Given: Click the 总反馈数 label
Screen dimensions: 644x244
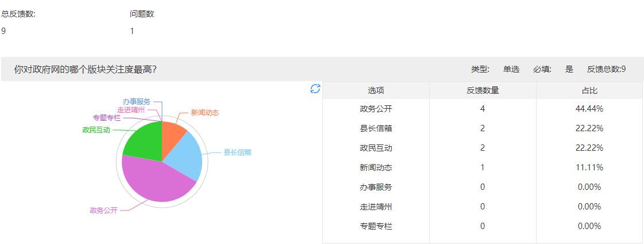Looking at the screenshot, I should coord(18,14).
